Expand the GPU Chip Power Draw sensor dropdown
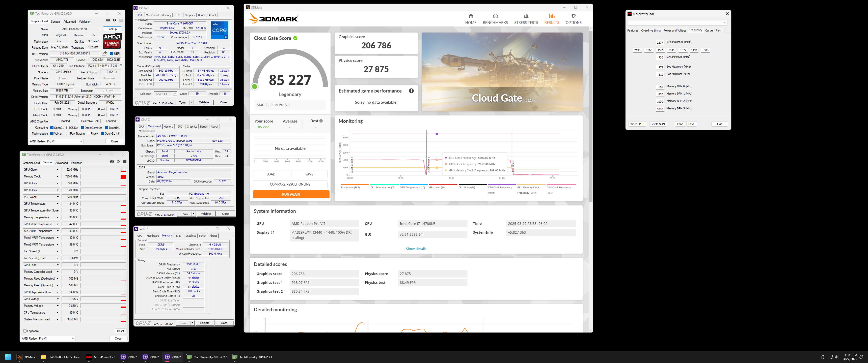This screenshot has height=363, width=868. (x=58, y=292)
